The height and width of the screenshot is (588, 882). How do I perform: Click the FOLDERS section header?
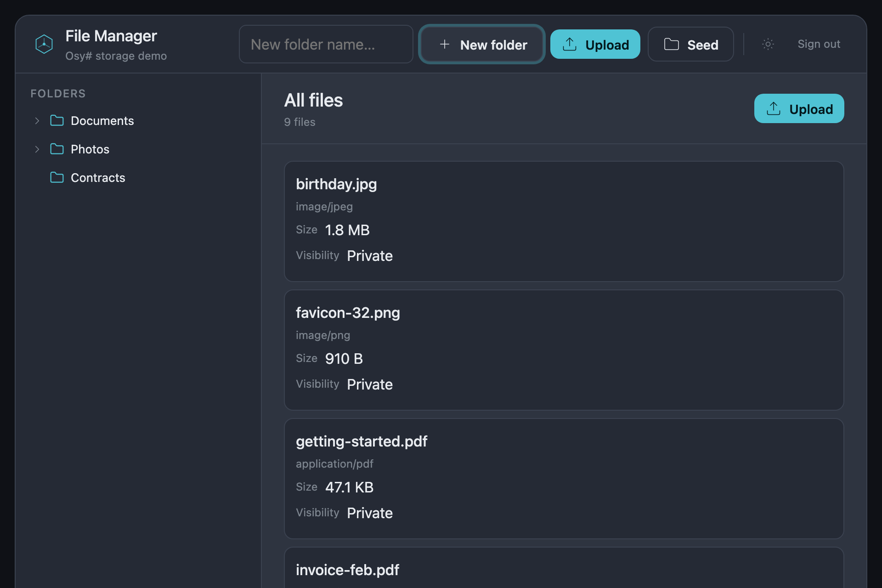tap(58, 94)
